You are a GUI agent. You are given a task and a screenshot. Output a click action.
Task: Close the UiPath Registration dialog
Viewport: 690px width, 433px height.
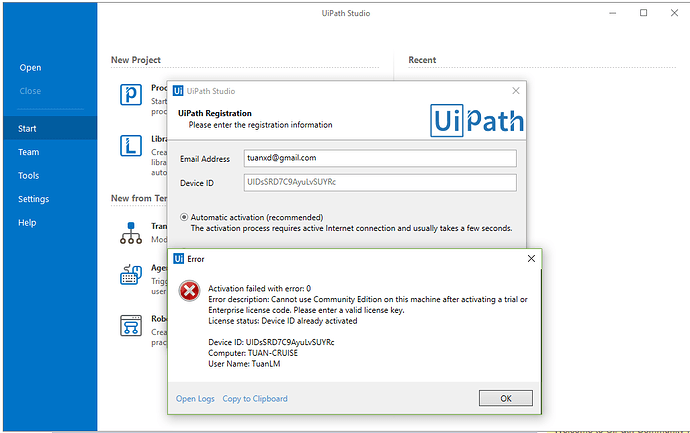pos(516,91)
